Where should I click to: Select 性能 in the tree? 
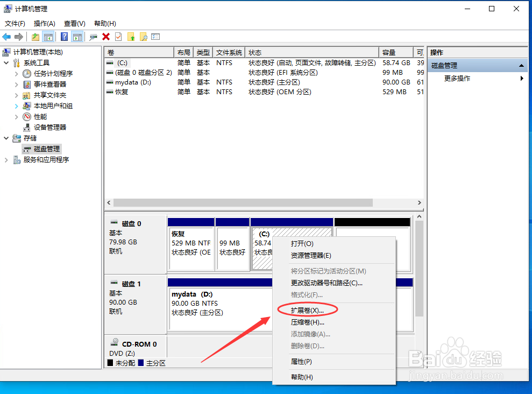tap(40, 117)
